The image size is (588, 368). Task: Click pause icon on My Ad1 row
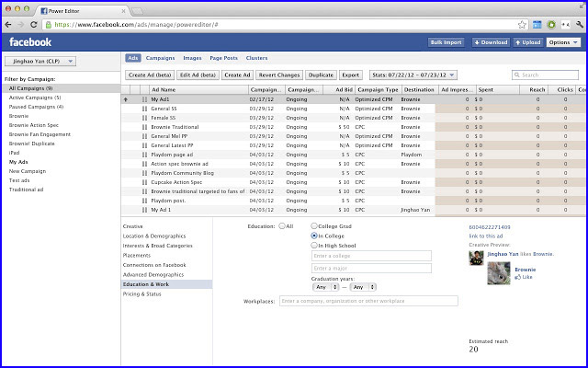tap(145, 99)
